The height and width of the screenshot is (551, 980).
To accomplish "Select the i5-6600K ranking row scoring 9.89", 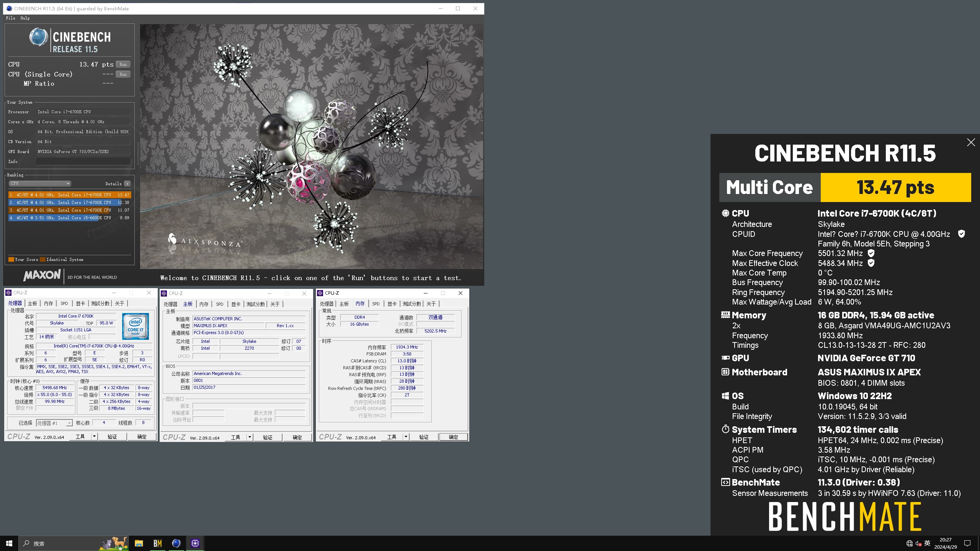I will click(x=69, y=218).
